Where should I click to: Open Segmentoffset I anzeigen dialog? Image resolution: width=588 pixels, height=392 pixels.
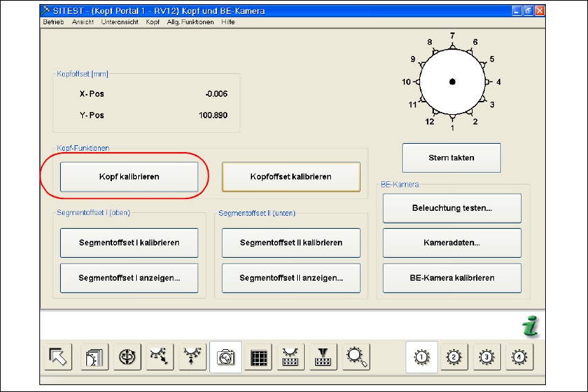pyautogui.click(x=129, y=278)
